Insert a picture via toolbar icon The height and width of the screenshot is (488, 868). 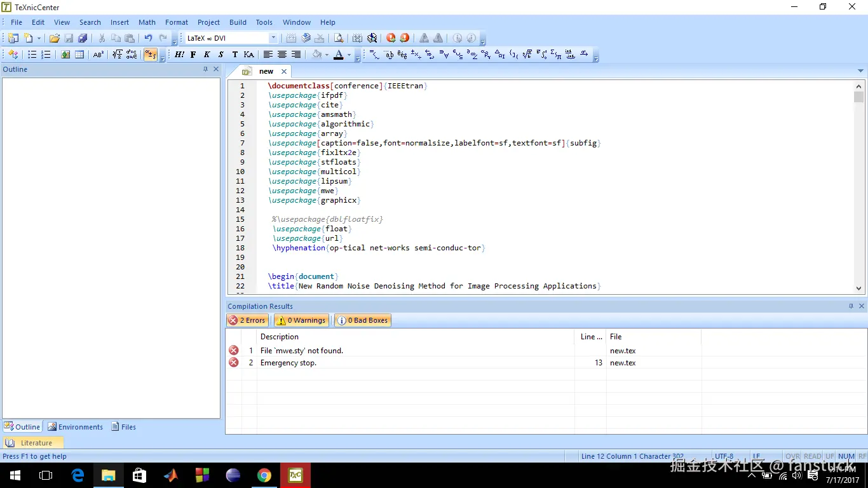(65, 55)
